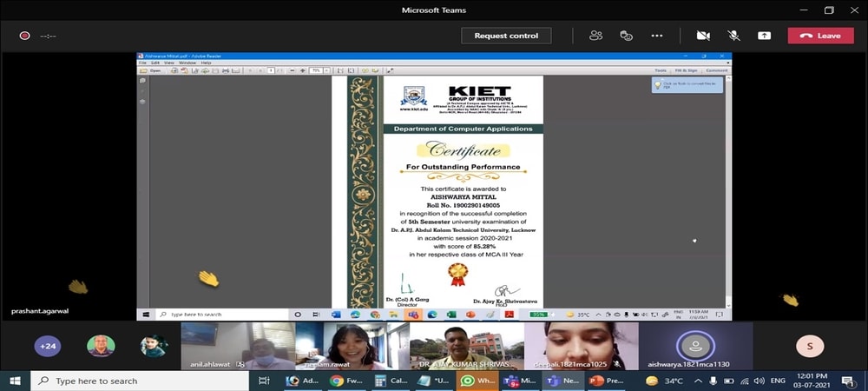
Task: Click the Request control button
Action: tap(506, 36)
